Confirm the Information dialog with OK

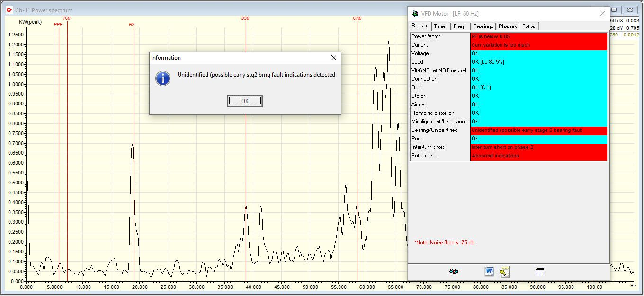coord(245,101)
